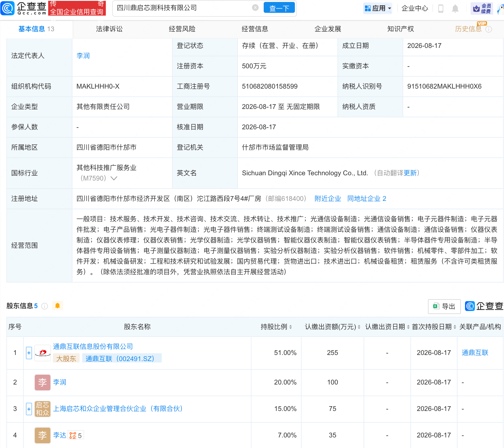Open the mobile phone icon in header
This screenshot has width=504, height=448.
(x=441, y=8)
